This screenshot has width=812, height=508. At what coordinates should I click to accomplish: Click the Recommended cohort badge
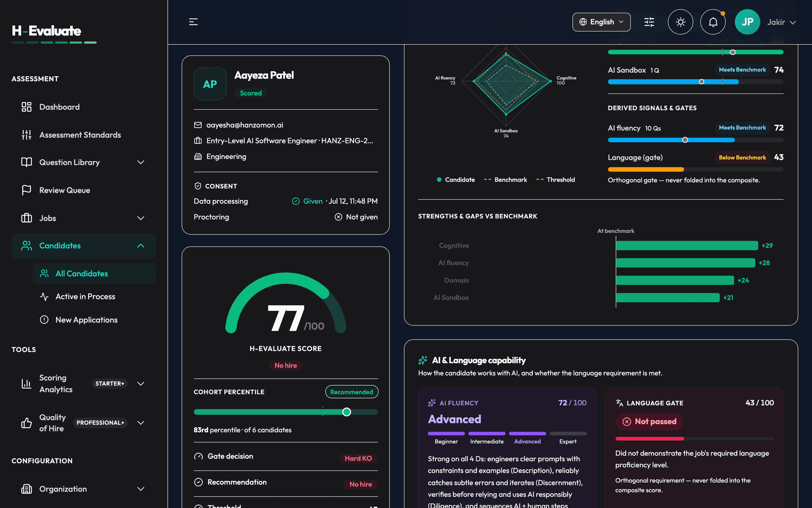pyautogui.click(x=352, y=392)
